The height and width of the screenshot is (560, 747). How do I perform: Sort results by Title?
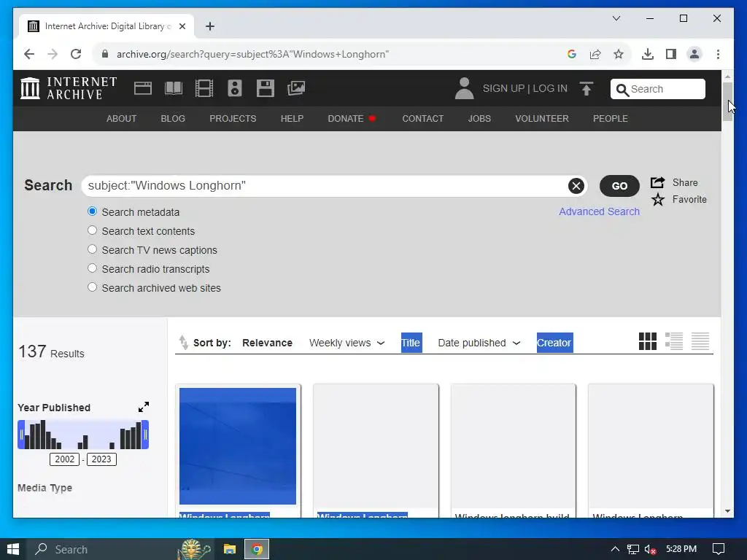click(x=411, y=343)
